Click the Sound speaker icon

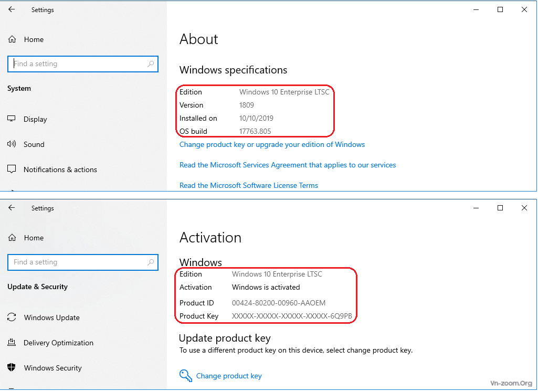point(12,144)
